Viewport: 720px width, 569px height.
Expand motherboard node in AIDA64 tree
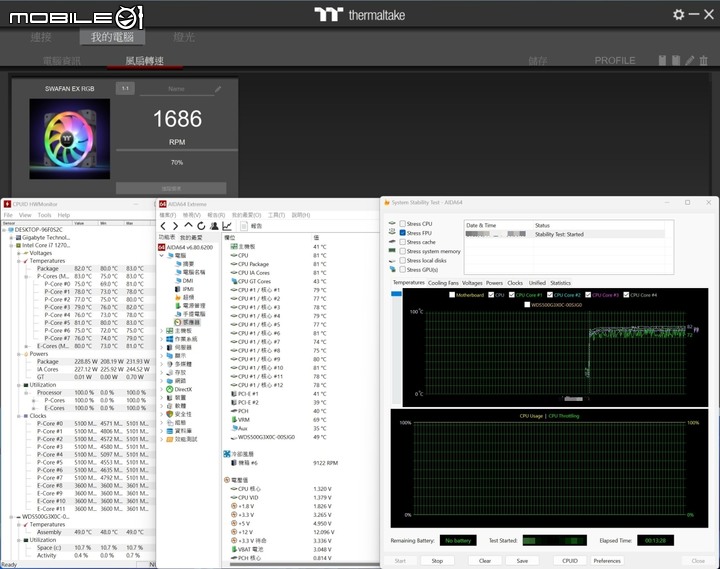[162, 331]
